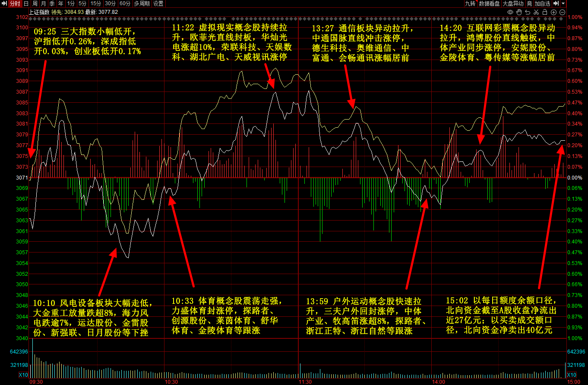Select the 60分 period tab

click(x=125, y=3)
